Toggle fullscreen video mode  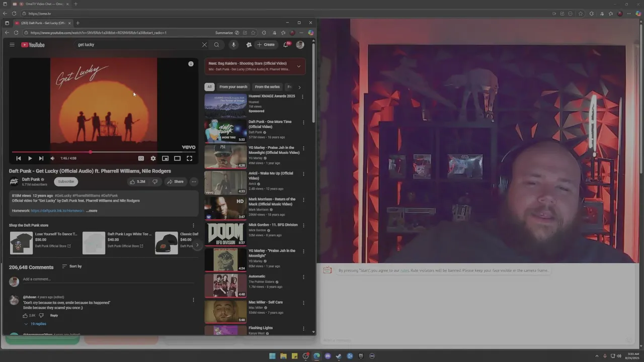pos(189,158)
